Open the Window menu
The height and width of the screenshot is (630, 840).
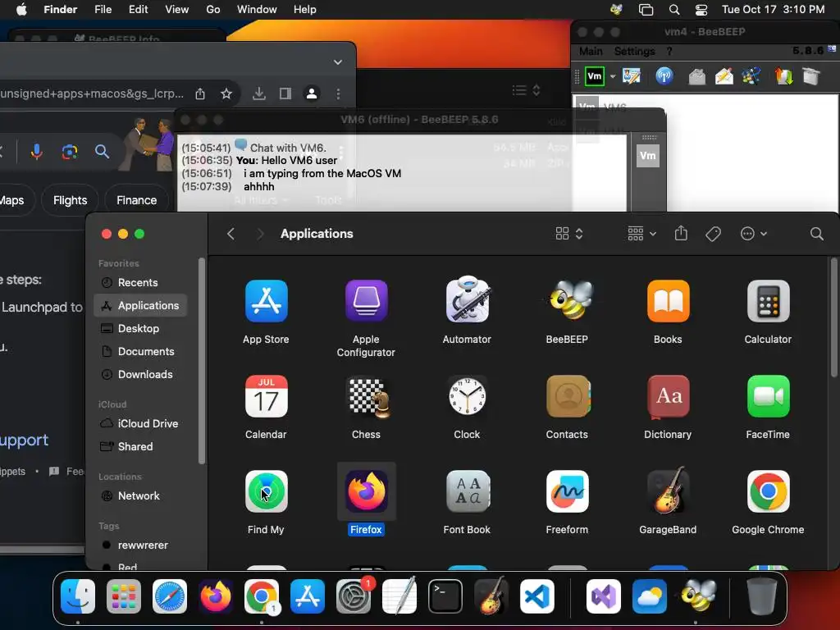(x=257, y=10)
